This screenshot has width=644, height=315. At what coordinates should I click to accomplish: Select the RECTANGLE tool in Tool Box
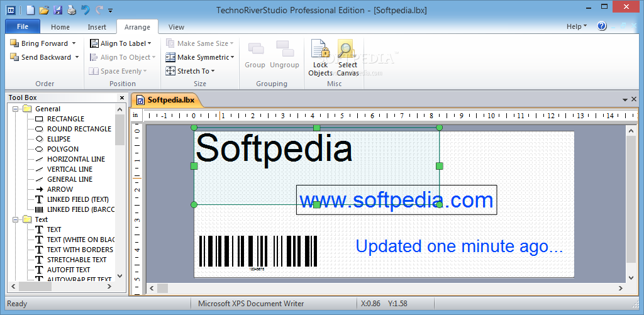[65, 119]
